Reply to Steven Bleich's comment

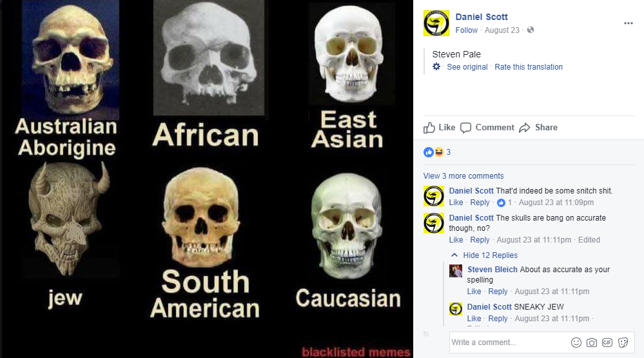pos(498,292)
